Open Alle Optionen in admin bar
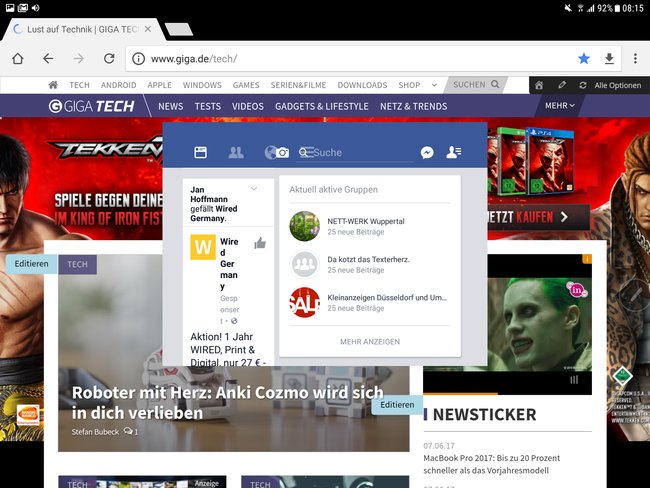650x488 pixels. tap(618, 85)
